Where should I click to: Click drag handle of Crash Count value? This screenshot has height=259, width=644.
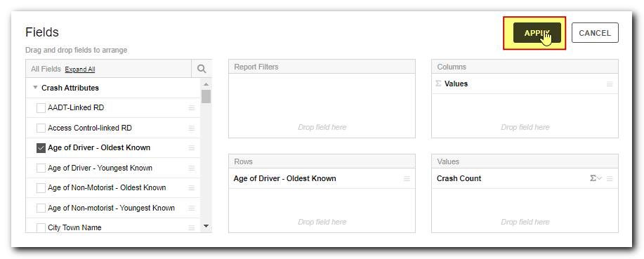pyautogui.click(x=610, y=178)
